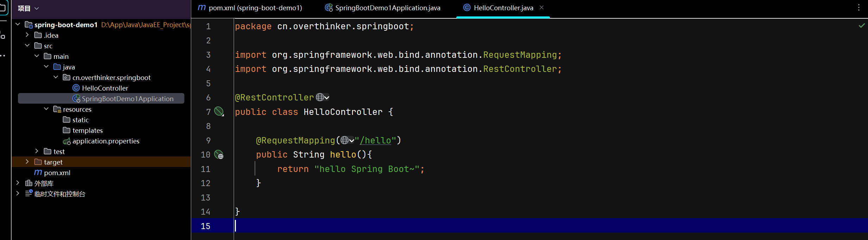
Task: Expand the test folder
Action: [37, 151]
